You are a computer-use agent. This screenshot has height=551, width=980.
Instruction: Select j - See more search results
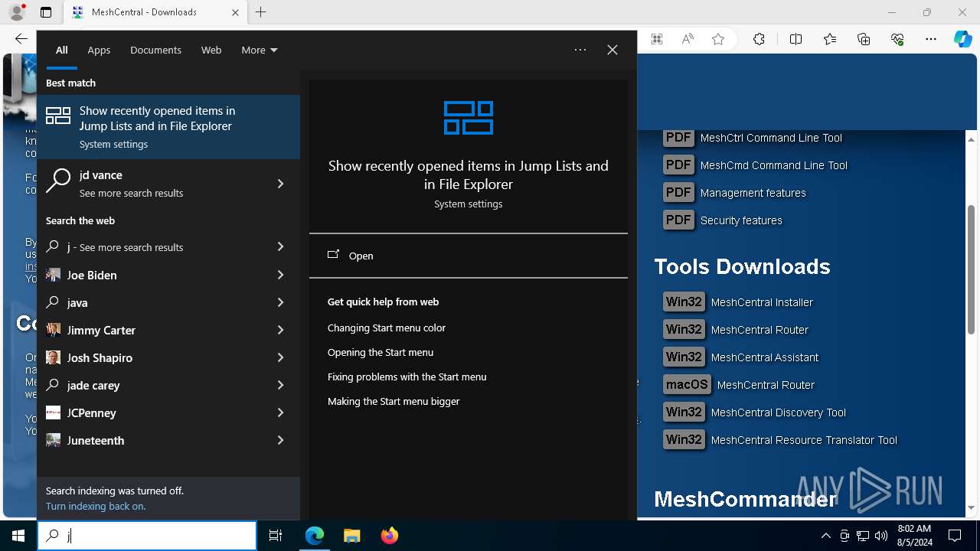tap(168, 247)
